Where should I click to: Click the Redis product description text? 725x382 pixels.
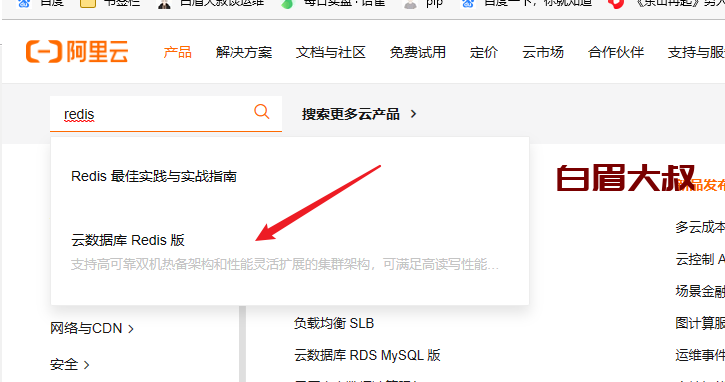(x=284, y=265)
